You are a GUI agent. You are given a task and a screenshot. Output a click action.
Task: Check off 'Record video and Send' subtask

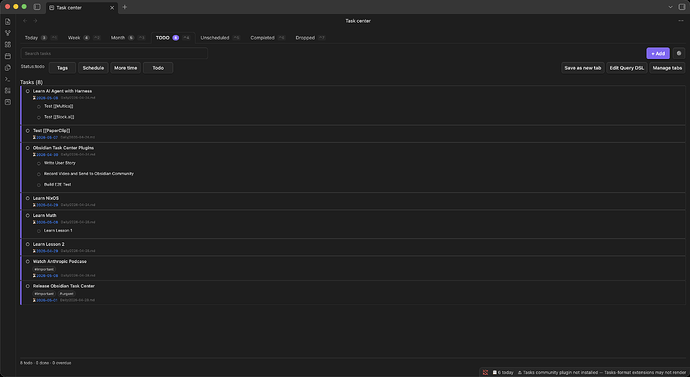[39, 174]
